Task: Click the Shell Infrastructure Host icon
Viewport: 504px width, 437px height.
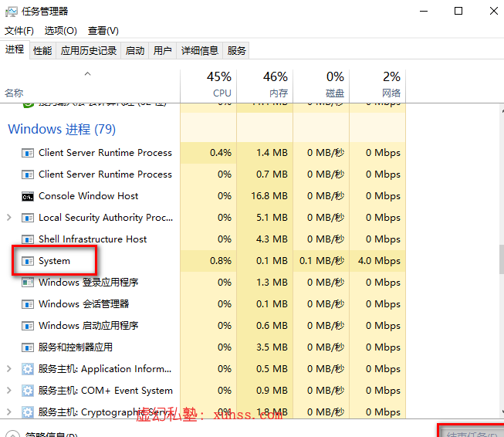Action: point(28,239)
